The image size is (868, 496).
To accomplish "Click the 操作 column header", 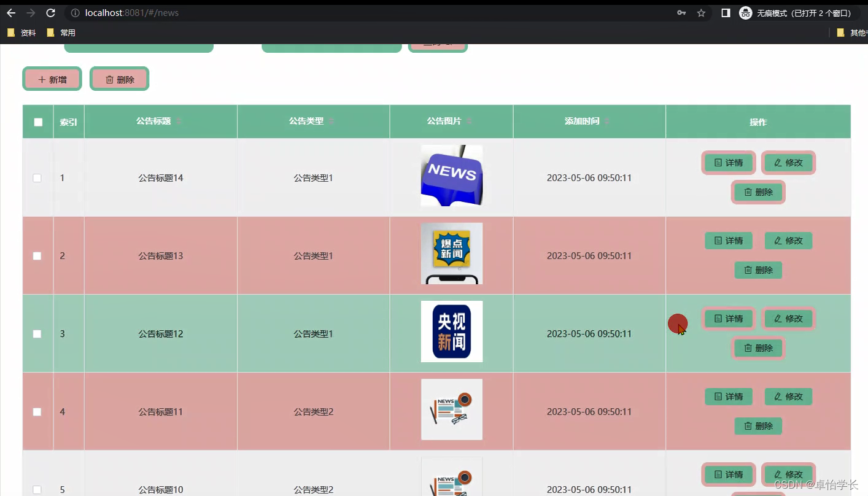I will point(758,122).
